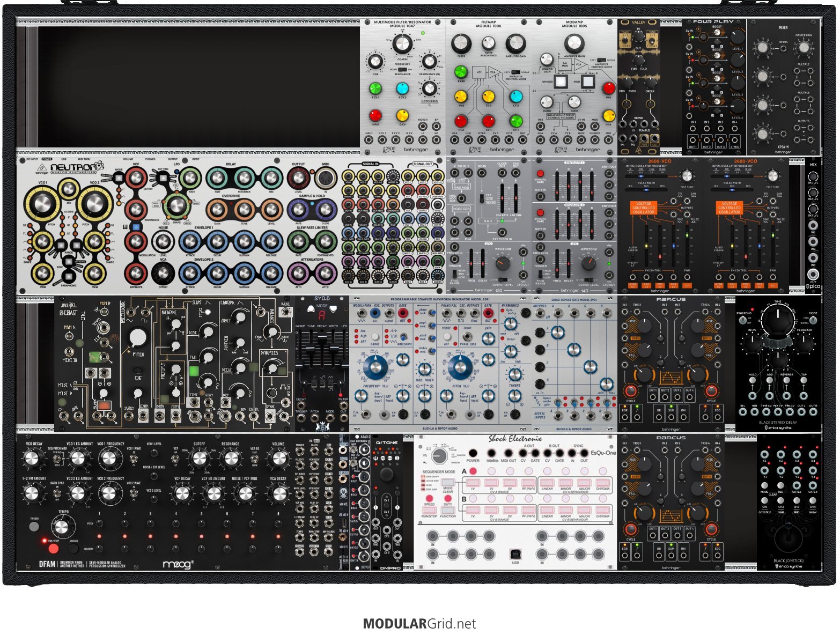Viewport: 840px width, 635px height.
Task: Click the Noise Level knob on Neutron
Action: pyautogui.click(x=163, y=242)
